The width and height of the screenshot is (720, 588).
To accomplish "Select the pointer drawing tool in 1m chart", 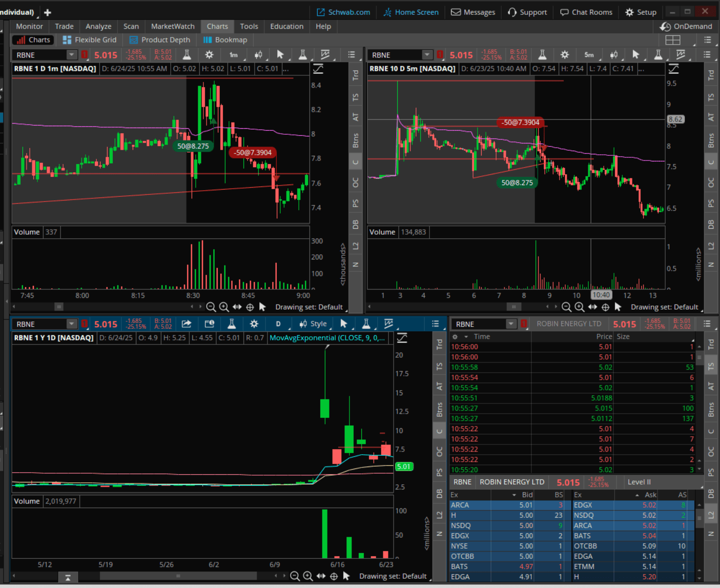I will pyautogui.click(x=280, y=55).
